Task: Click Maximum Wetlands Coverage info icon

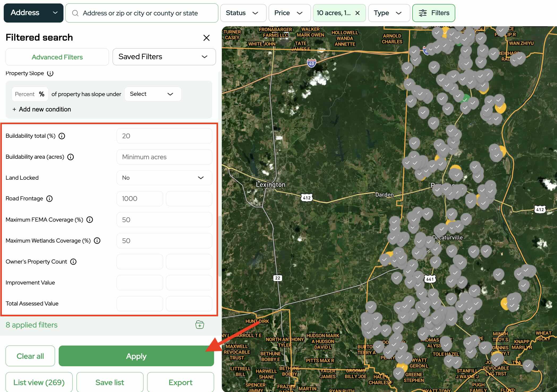Action: 97,241
